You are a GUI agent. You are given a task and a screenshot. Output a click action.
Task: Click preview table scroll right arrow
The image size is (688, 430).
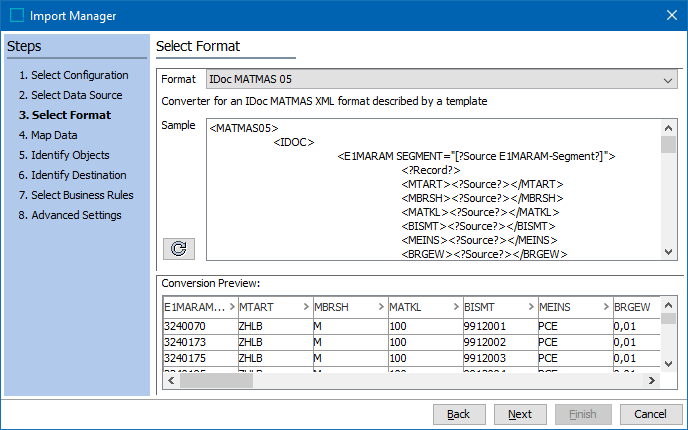[652, 380]
